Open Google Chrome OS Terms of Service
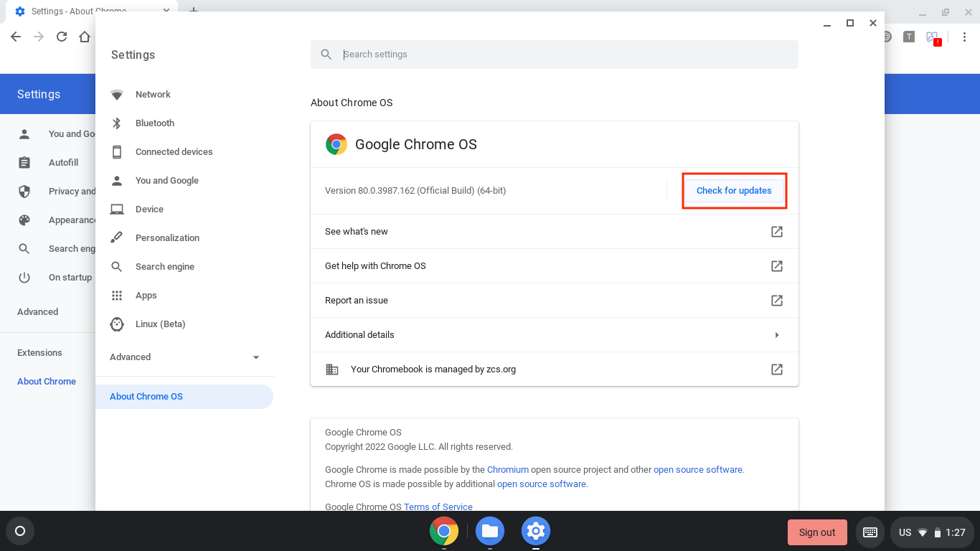Image resolution: width=980 pixels, height=551 pixels. click(x=438, y=507)
